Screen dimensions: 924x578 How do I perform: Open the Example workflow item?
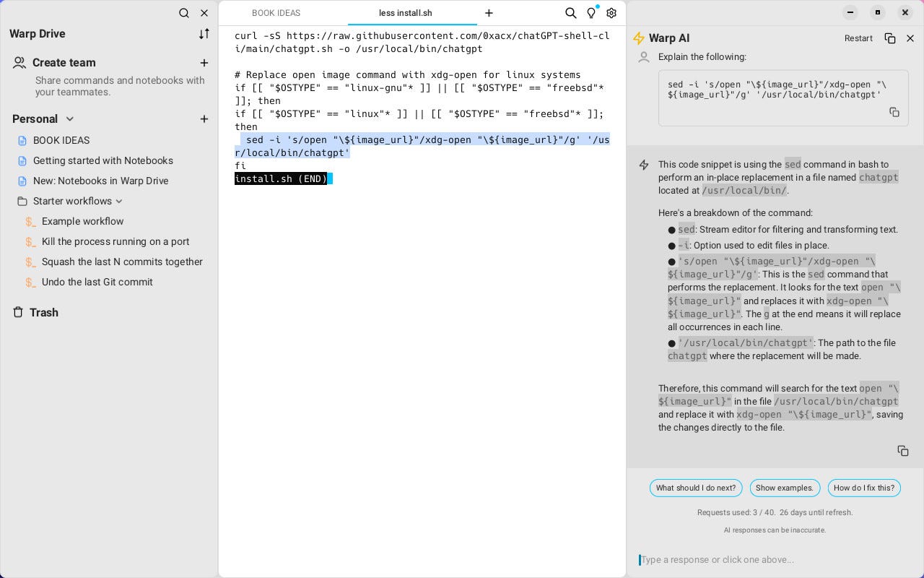tap(82, 221)
